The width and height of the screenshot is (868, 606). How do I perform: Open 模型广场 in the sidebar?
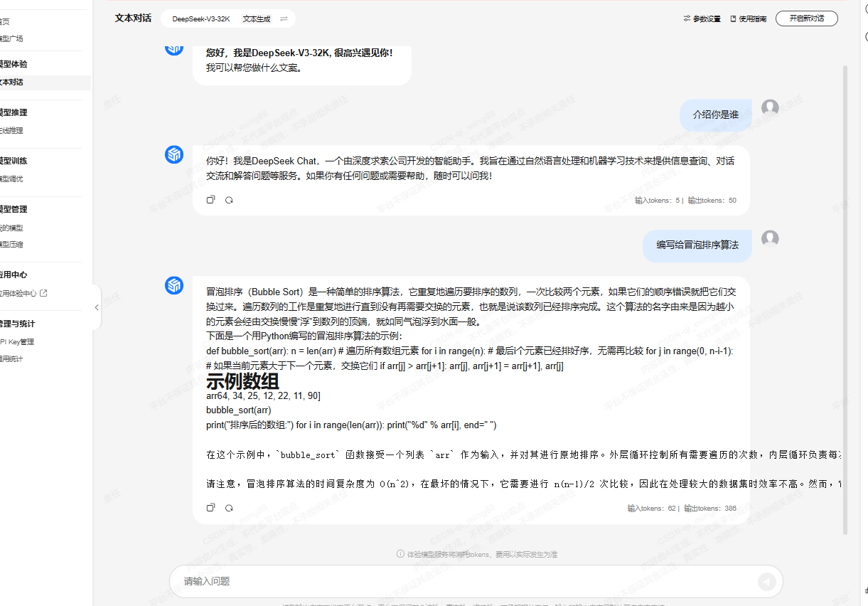coord(11,39)
